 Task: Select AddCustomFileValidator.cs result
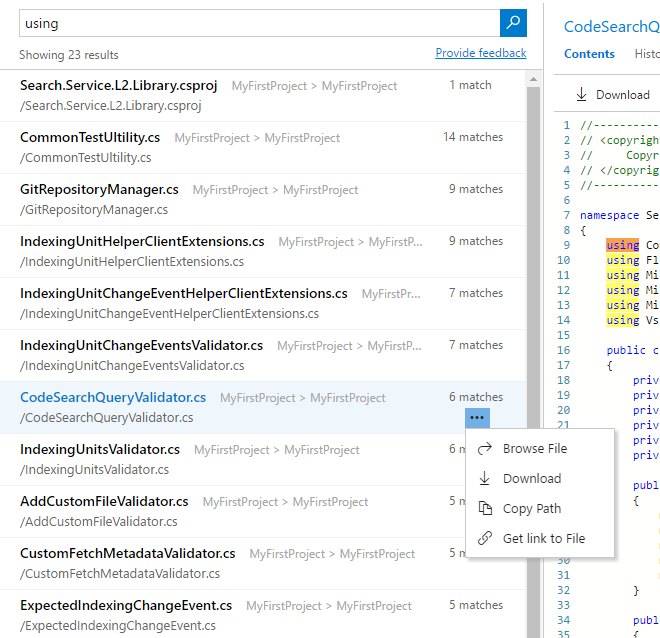tap(232, 511)
